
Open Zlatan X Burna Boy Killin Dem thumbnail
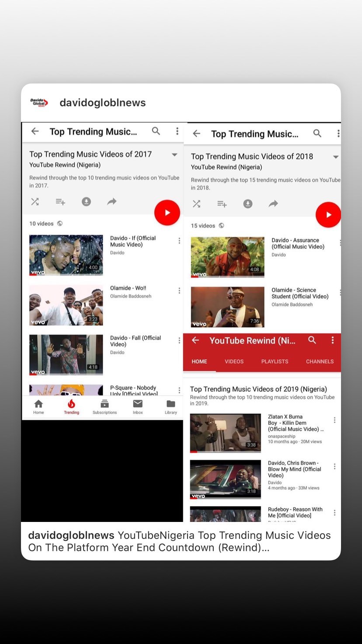click(225, 433)
